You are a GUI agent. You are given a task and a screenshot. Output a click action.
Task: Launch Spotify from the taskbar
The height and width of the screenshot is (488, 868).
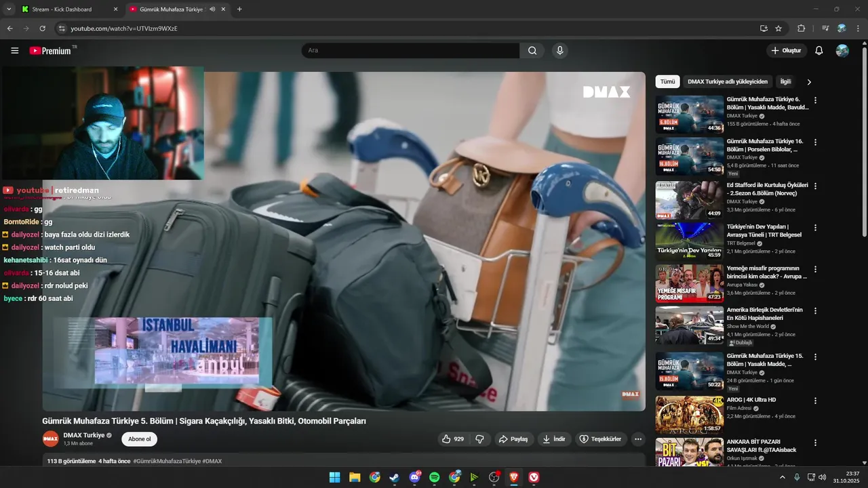(x=435, y=477)
